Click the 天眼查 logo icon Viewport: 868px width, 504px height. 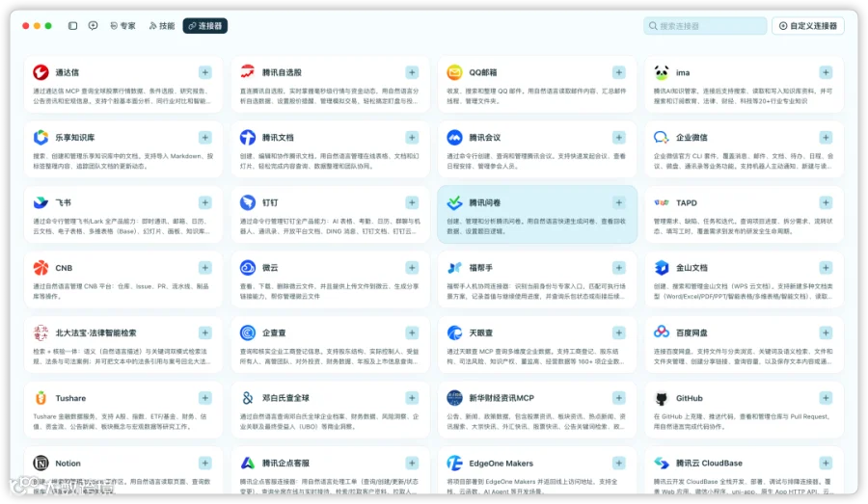(x=454, y=332)
